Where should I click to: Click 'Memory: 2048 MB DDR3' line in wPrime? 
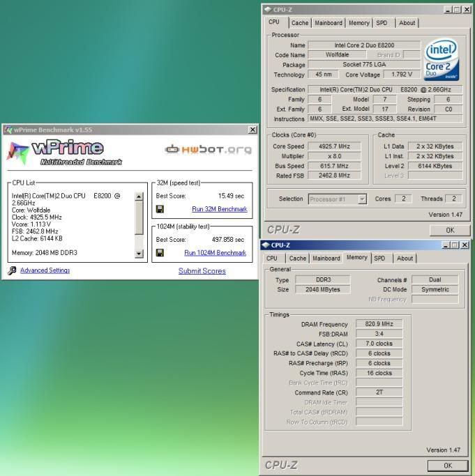[x=45, y=252]
